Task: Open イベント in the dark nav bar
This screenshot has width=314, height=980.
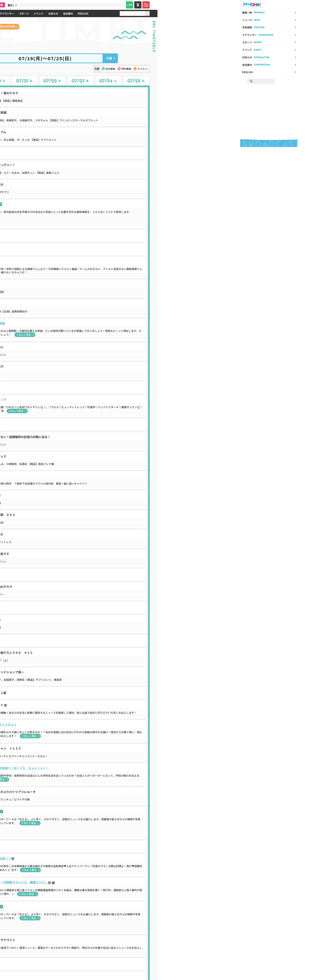Action: coord(38,14)
